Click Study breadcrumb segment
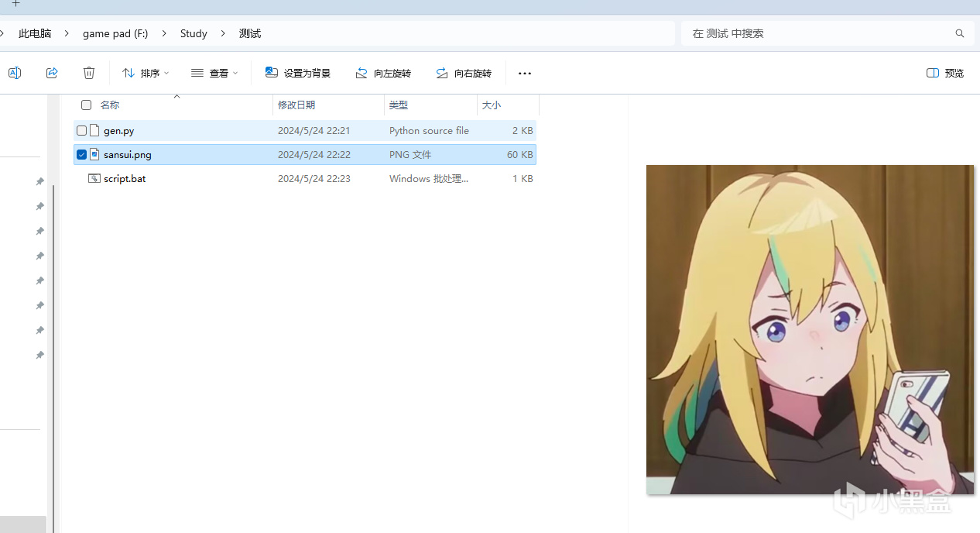Screen dimensions: 980x533 click(x=194, y=33)
